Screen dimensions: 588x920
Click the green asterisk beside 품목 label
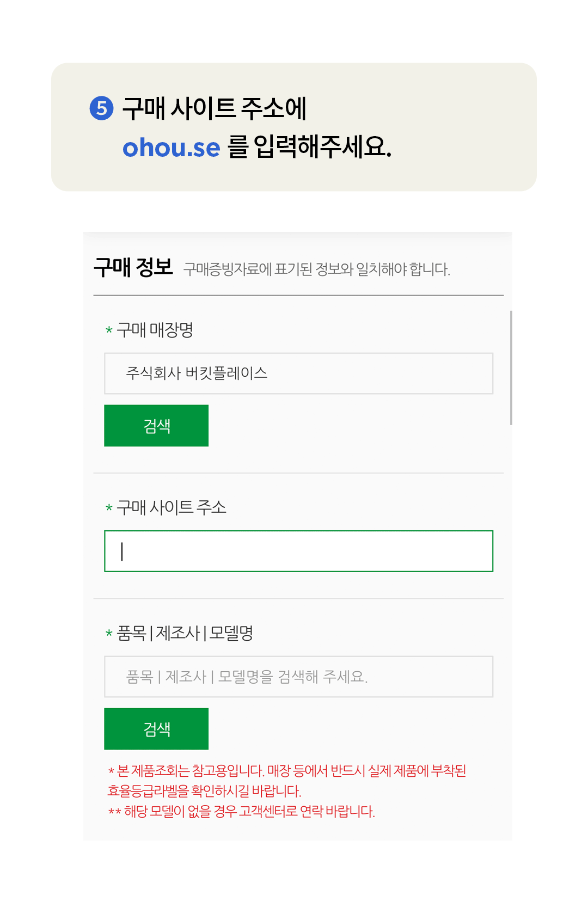point(109,634)
